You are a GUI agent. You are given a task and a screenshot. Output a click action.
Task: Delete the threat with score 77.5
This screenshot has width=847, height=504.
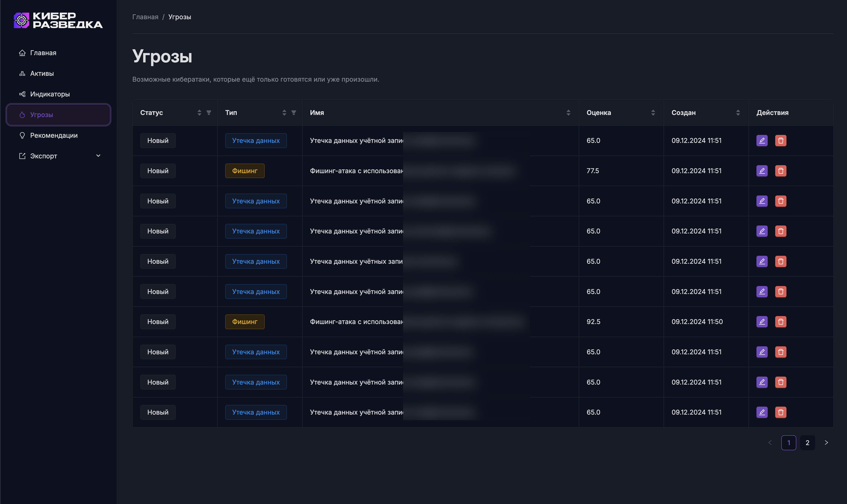781,171
